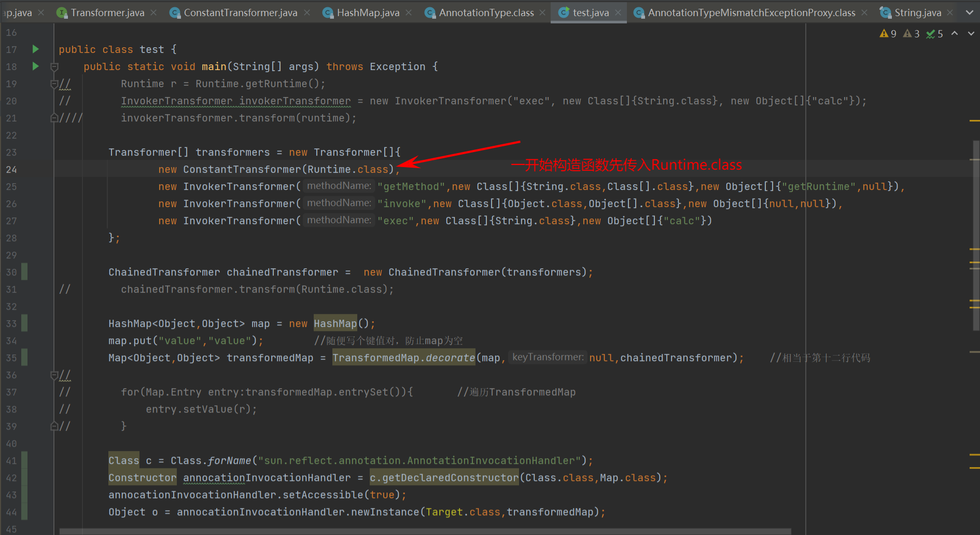This screenshot has width=980, height=535.
Task: Open the 9 warnings inspection indicator
Action: tap(888, 34)
